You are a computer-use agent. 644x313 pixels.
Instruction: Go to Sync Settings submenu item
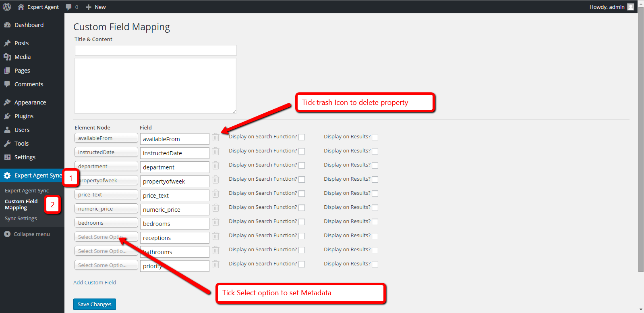(21, 218)
